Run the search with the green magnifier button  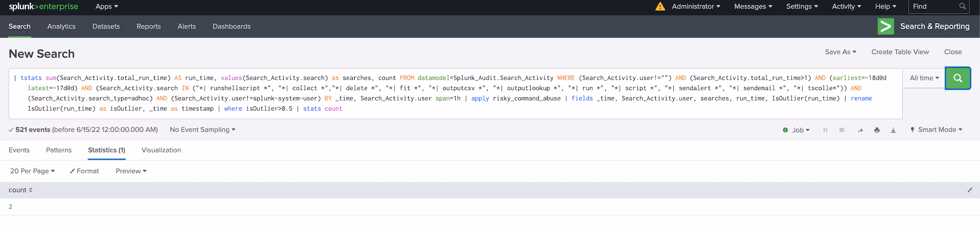pyautogui.click(x=958, y=78)
